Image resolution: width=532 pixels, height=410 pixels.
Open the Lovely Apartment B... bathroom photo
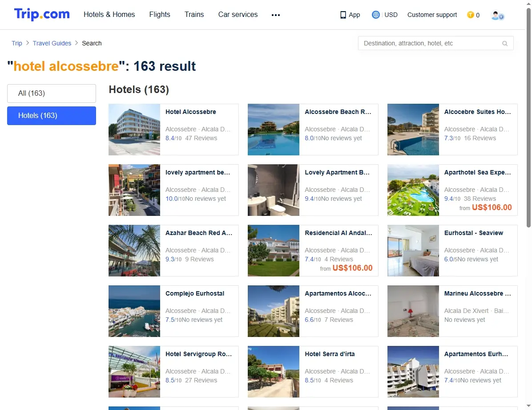(274, 190)
